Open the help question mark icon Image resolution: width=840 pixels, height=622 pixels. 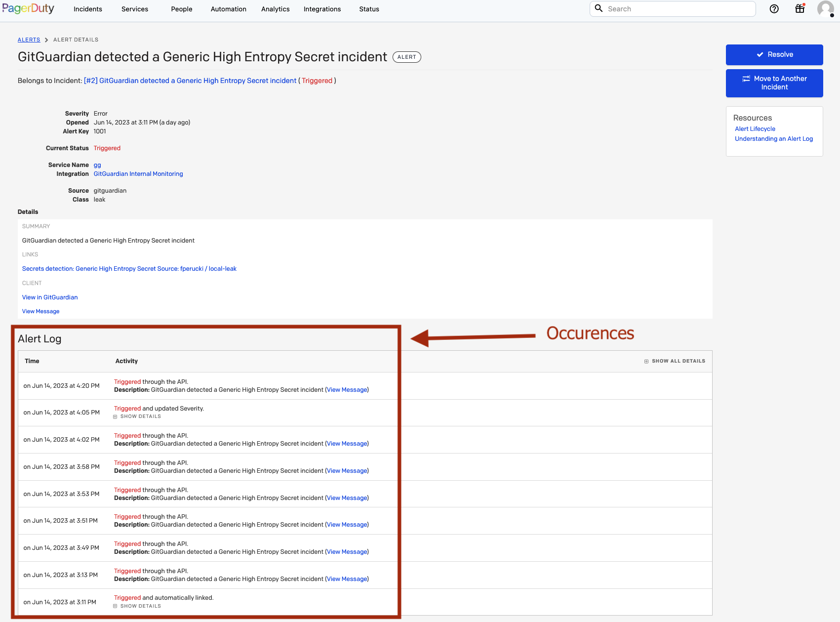point(774,9)
